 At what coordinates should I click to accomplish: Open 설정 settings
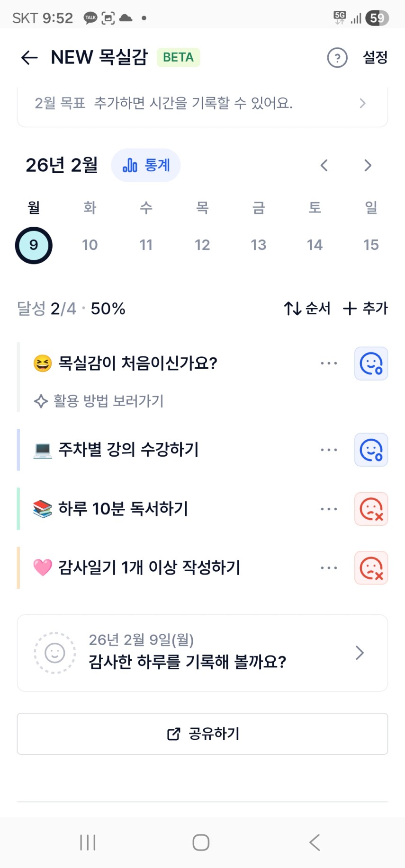point(375,58)
